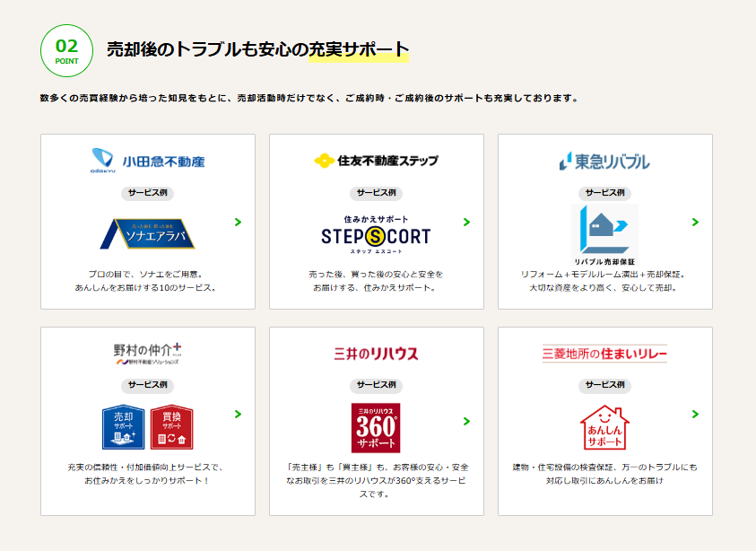756x551 pixels.
Task: Click the 小田急不動産 company logo
Action: click(148, 161)
